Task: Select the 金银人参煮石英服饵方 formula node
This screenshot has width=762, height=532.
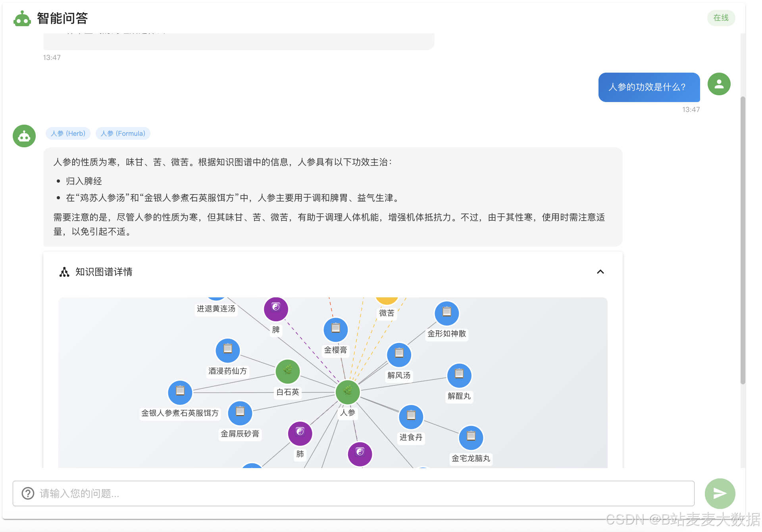Action: click(x=180, y=392)
